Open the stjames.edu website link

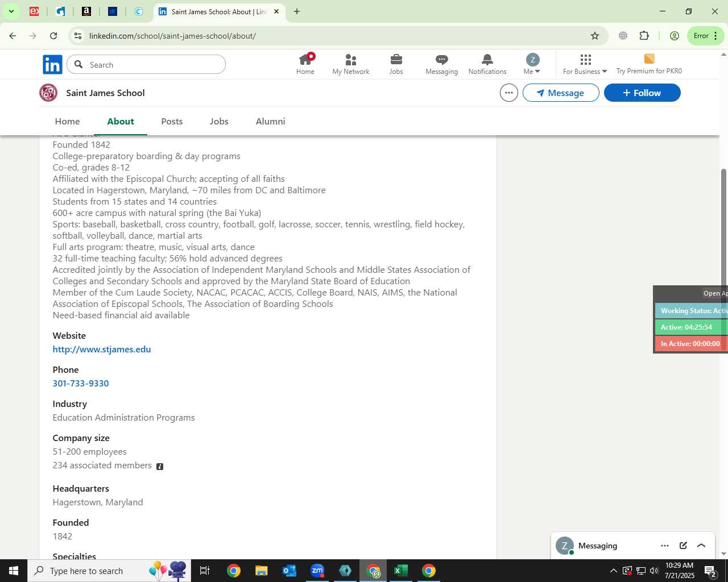click(x=102, y=350)
